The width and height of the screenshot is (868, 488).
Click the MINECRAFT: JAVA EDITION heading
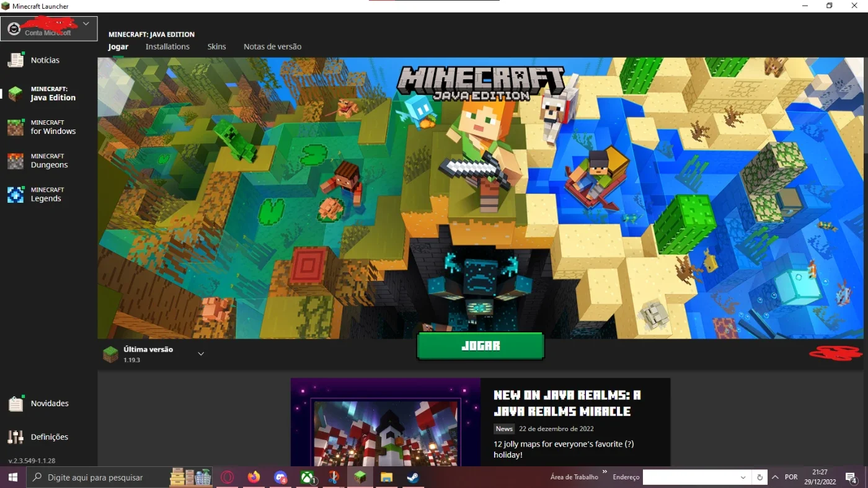click(151, 35)
